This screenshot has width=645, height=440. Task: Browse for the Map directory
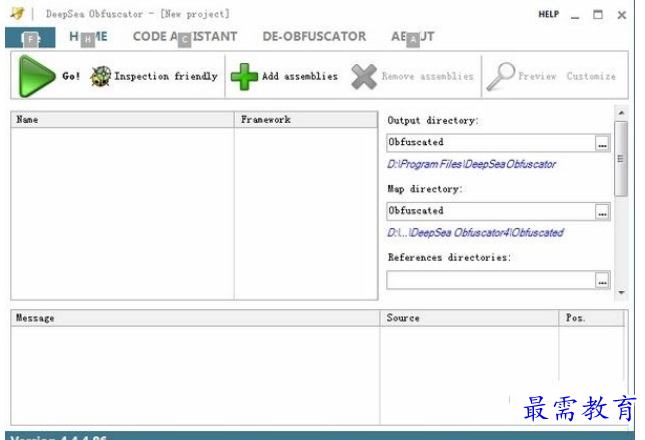(602, 212)
